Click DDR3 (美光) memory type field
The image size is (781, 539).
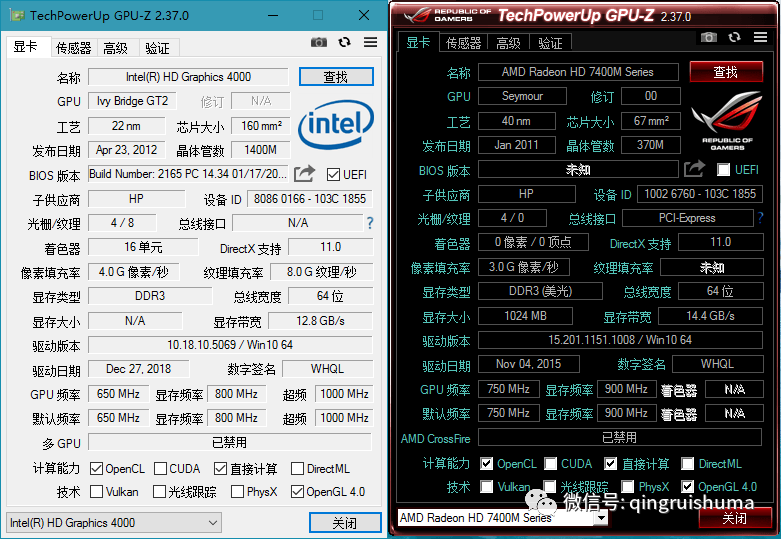(540, 291)
